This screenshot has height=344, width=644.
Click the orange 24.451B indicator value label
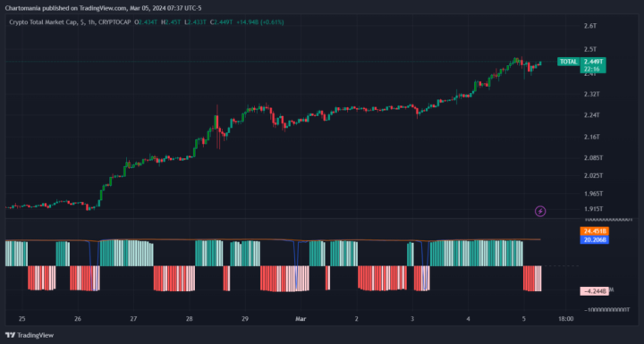point(594,231)
